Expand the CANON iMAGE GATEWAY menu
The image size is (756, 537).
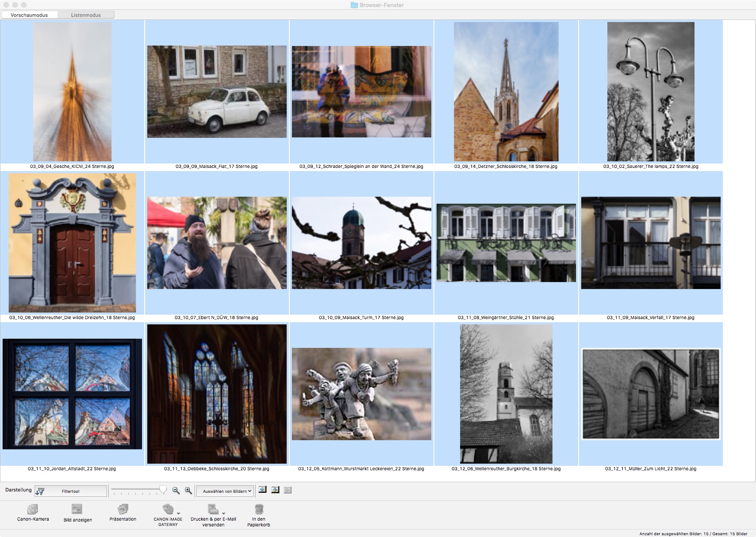click(178, 513)
